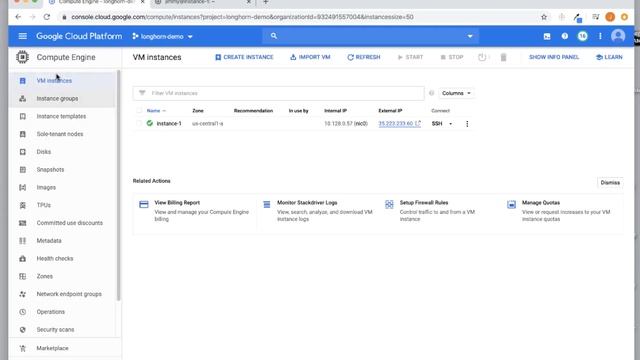The width and height of the screenshot is (640, 360).
Task: Click the Google Cloud search box
Action: click(x=370, y=36)
